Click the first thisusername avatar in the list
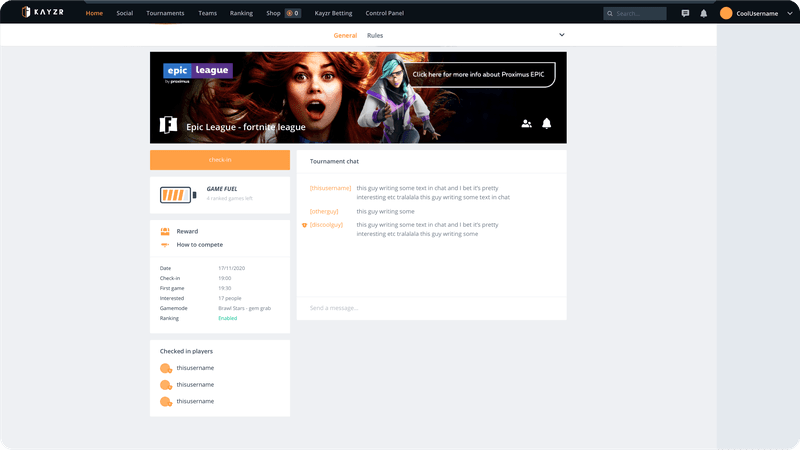 click(x=165, y=368)
